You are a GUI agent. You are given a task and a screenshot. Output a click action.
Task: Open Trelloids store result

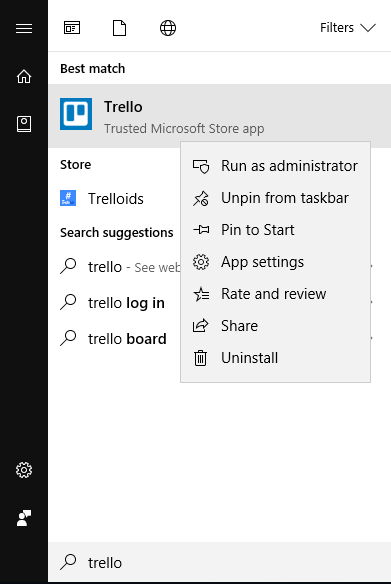pos(115,199)
